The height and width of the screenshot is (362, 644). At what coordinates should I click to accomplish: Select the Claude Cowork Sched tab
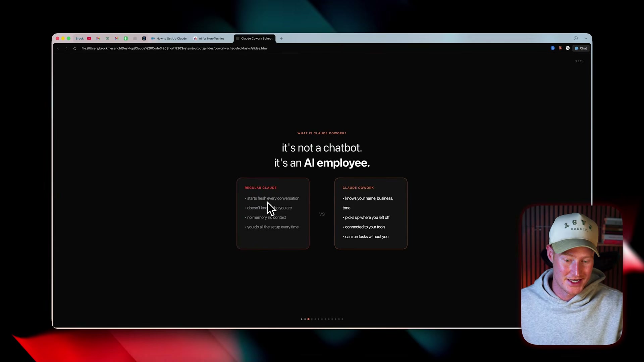(255, 39)
